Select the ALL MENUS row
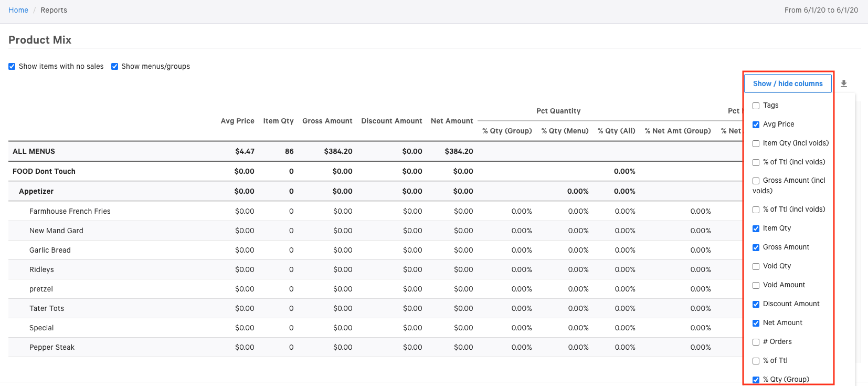The width and height of the screenshot is (868, 386). pyautogui.click(x=375, y=151)
